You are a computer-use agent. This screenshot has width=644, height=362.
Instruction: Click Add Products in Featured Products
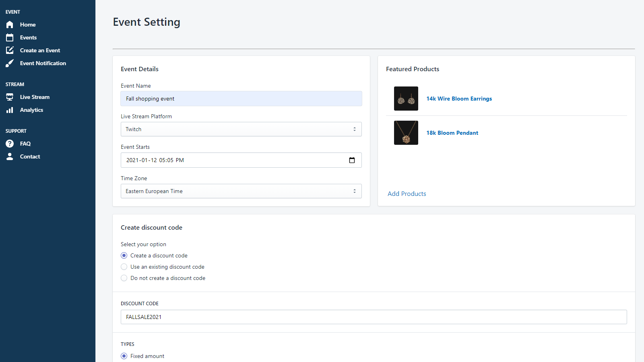407,193
